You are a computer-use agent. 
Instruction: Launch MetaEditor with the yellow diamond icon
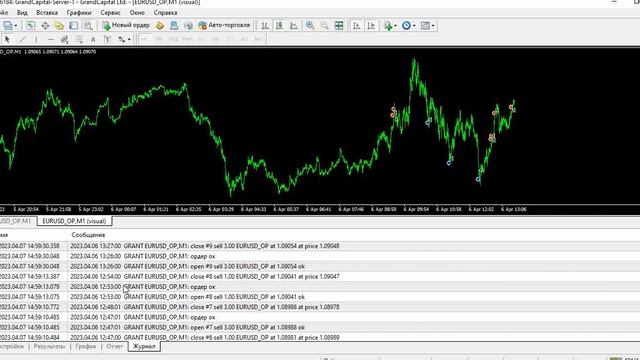click(x=160, y=25)
